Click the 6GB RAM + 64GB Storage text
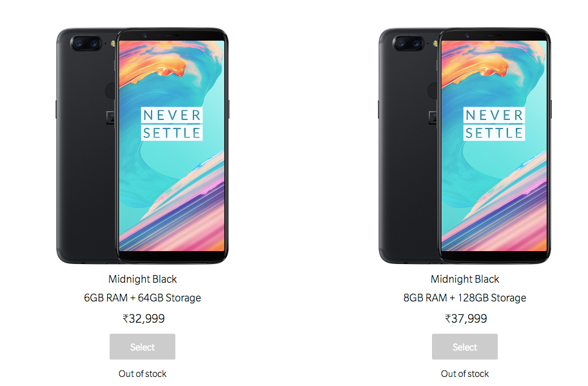The width and height of the screenshot is (588, 386). (x=142, y=298)
